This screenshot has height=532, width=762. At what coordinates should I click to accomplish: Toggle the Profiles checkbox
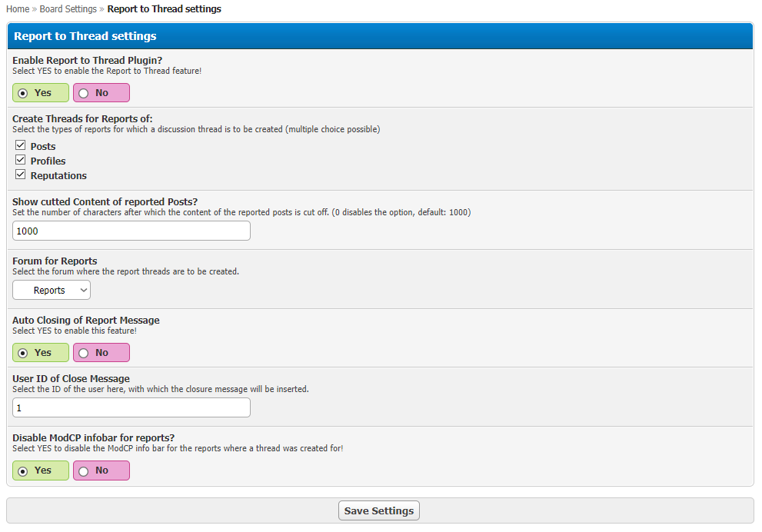[x=21, y=160]
